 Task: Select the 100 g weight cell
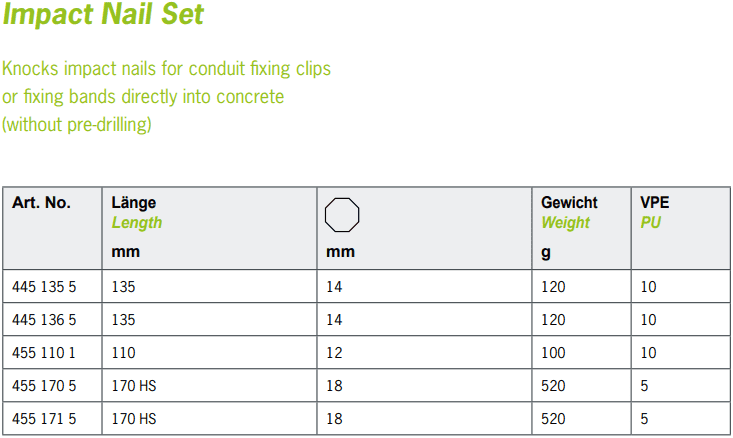553,353
